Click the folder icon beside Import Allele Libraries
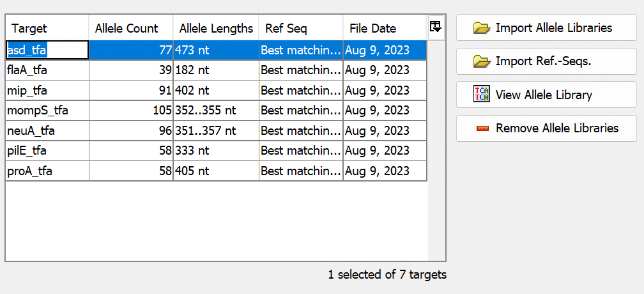The image size is (644, 294). [481, 28]
